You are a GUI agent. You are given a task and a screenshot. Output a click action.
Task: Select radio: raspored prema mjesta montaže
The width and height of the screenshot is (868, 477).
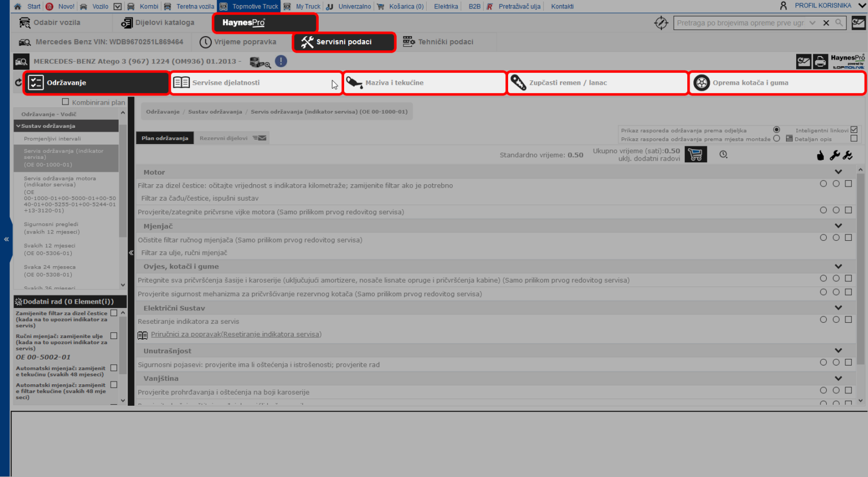776,138
